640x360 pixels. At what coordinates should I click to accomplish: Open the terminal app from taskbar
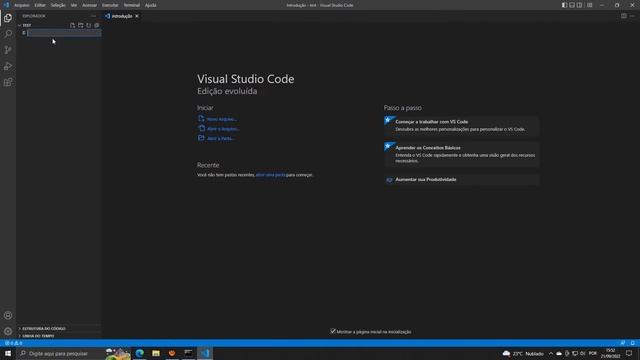188,353
